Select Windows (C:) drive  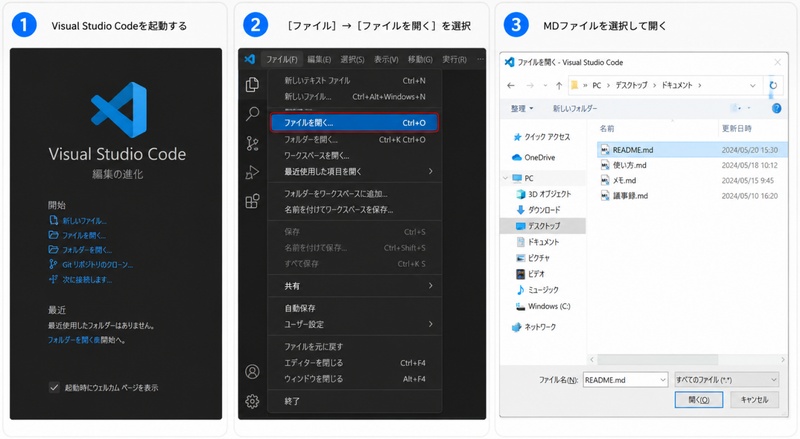(x=543, y=306)
